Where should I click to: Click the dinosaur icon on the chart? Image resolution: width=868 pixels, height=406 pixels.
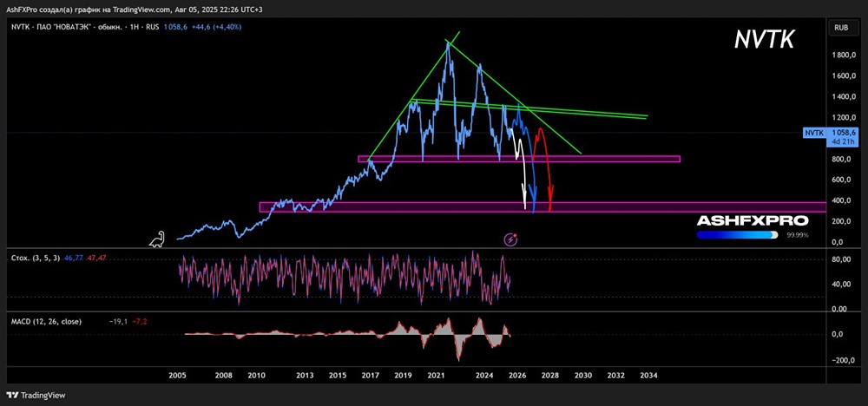156,239
